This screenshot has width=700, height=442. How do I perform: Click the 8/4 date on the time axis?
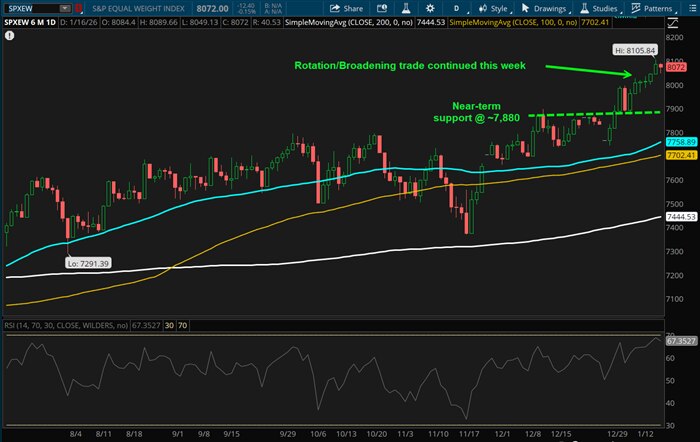pyautogui.click(x=76, y=434)
